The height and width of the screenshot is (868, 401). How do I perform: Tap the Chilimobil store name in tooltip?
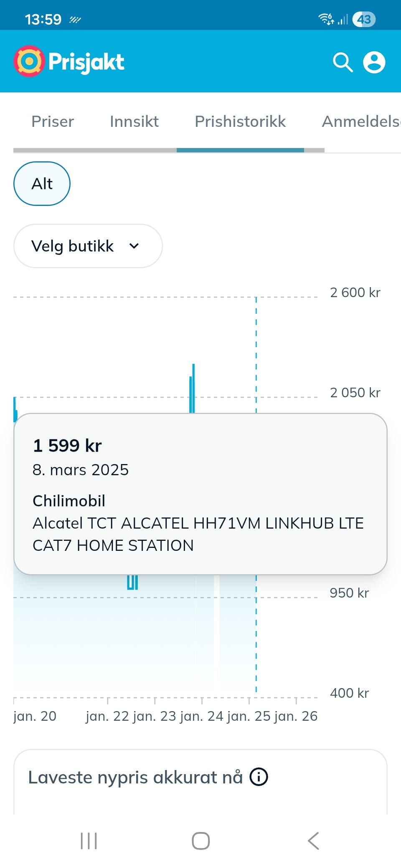(69, 501)
